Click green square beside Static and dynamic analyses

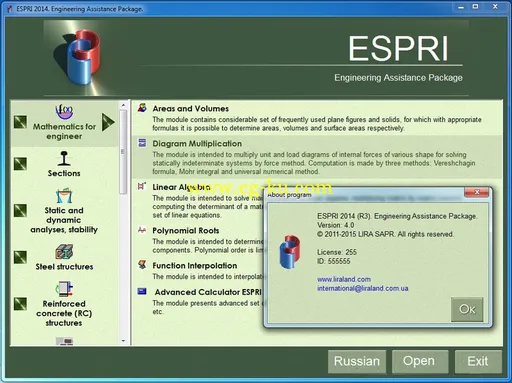20,210
